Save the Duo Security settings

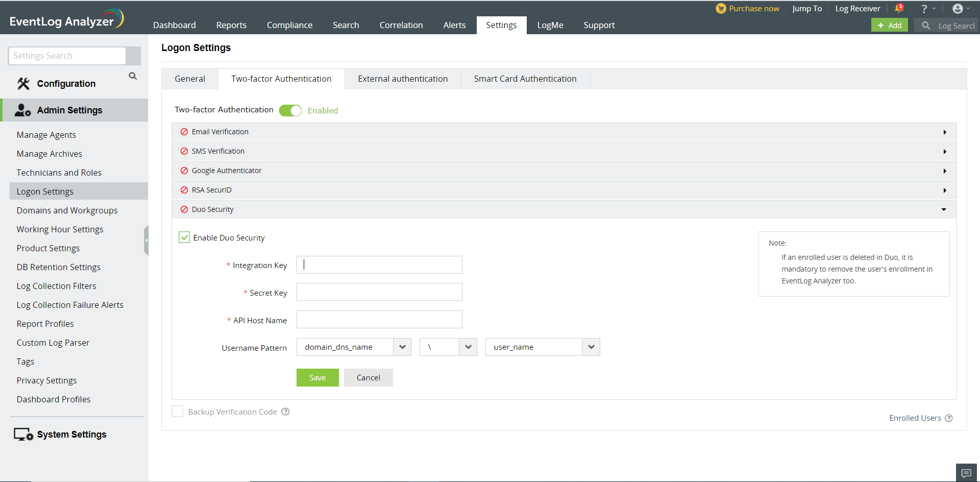tap(317, 378)
